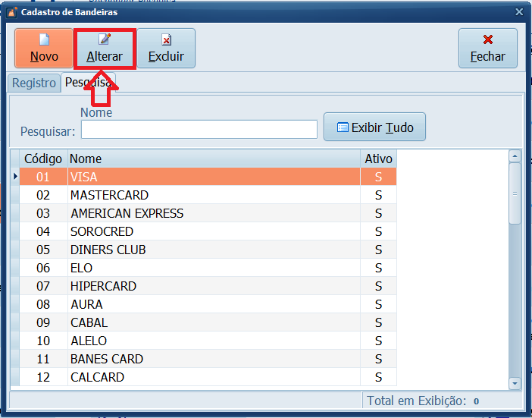The height and width of the screenshot is (418, 532).
Task: Click the window title bar app icon
Action: [11, 12]
